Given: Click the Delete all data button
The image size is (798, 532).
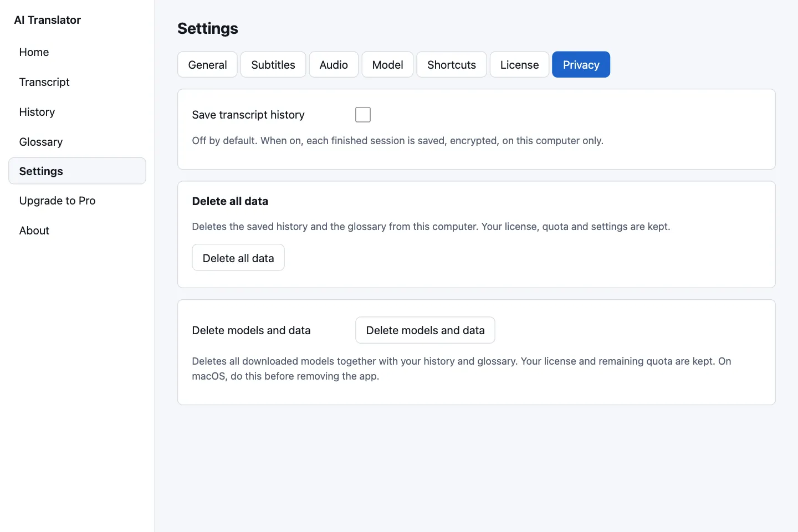Looking at the screenshot, I should tap(238, 258).
